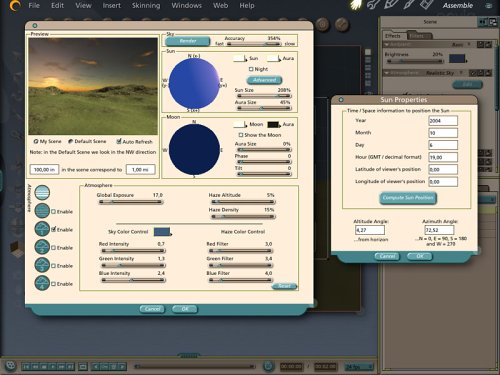Click OK in Sun Properties dialog
This screenshot has width=500, height=375.
coord(420,256)
